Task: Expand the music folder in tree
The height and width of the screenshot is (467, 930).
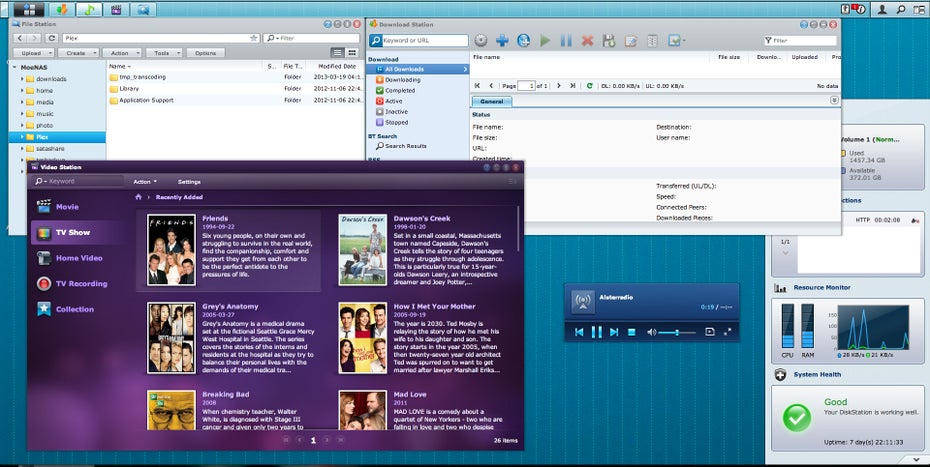Action: 23,114
